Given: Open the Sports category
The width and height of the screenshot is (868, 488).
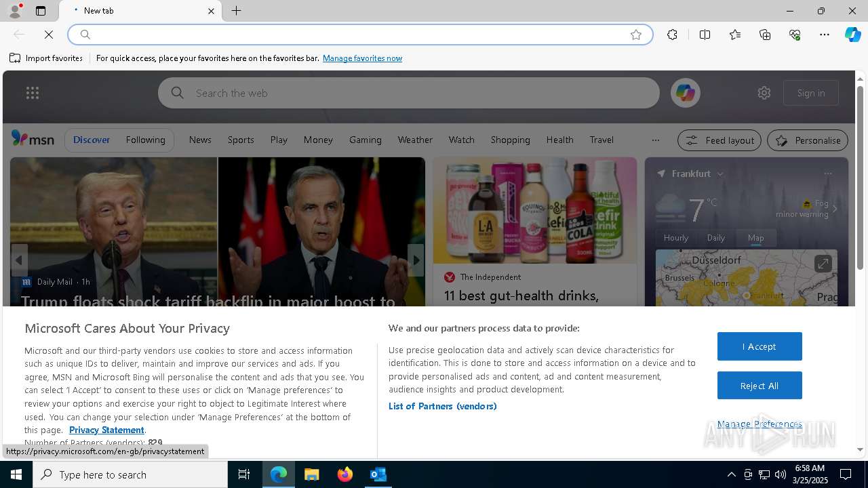Looking at the screenshot, I should 241,140.
